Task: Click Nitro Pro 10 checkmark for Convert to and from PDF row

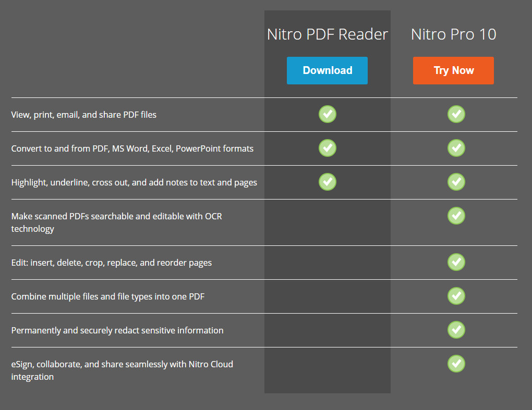Action: click(x=456, y=148)
